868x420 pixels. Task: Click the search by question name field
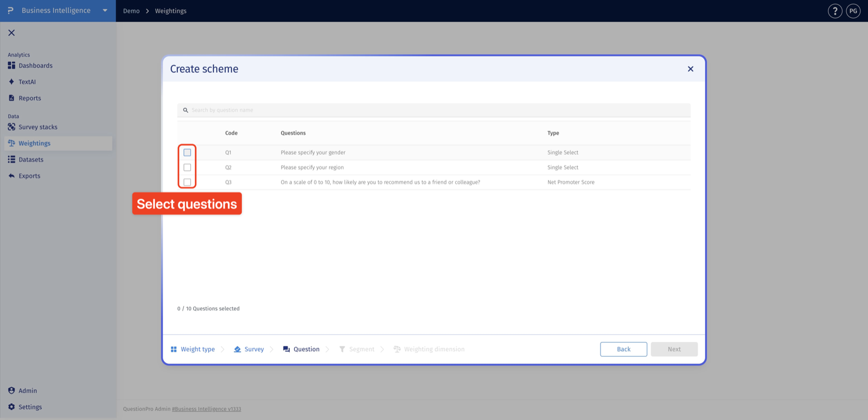click(434, 110)
